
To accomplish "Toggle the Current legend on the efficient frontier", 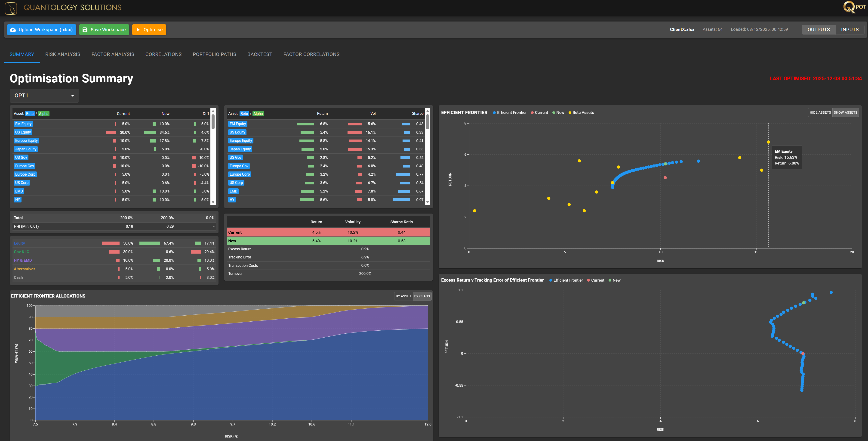I will [539, 112].
